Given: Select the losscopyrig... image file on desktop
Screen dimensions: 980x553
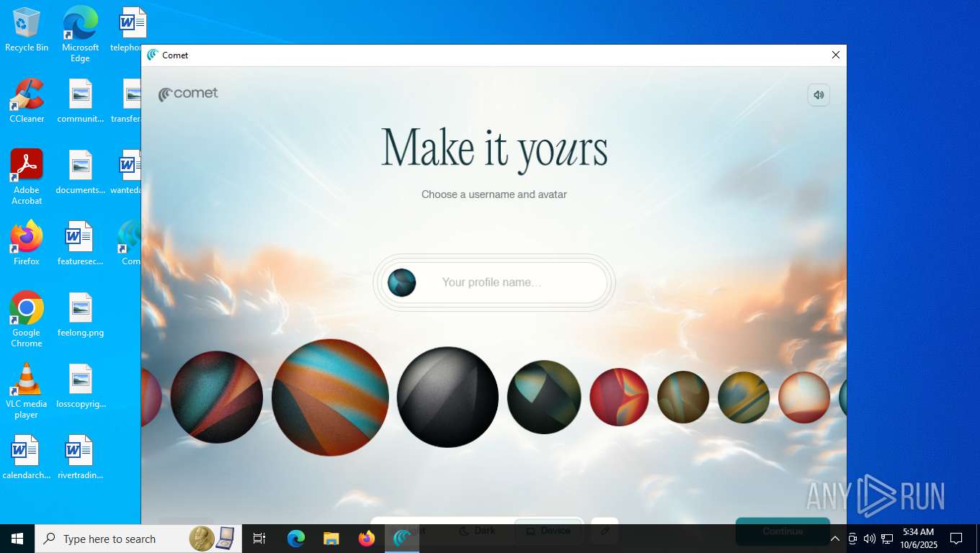Looking at the screenshot, I should pyautogui.click(x=81, y=386).
